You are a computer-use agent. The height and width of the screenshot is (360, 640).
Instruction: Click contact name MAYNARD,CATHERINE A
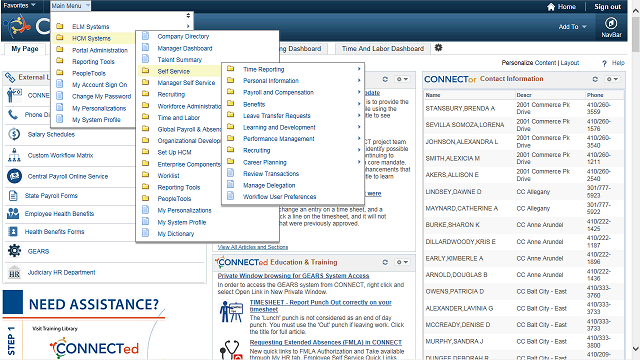tap(462, 208)
